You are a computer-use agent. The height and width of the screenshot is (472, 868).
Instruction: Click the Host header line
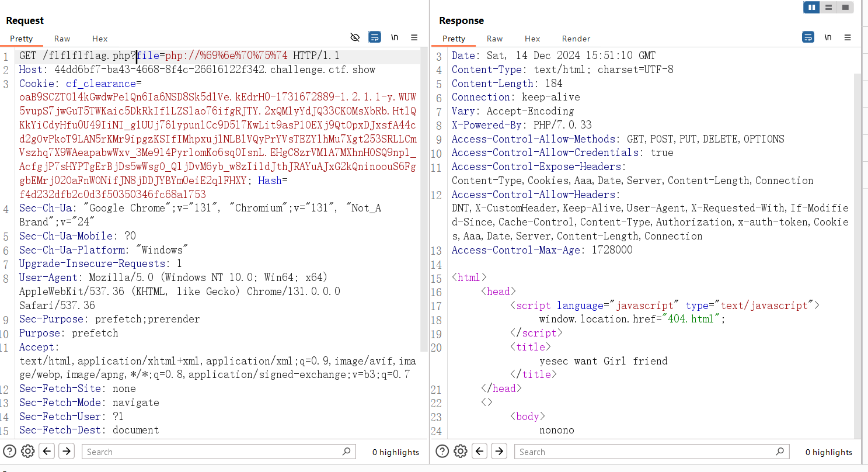pos(197,70)
